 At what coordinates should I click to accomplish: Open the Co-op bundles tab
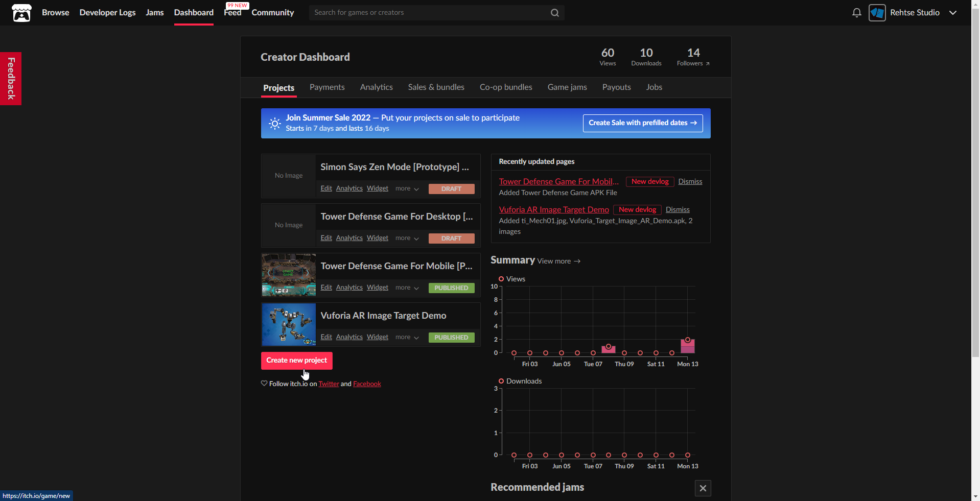tap(506, 87)
